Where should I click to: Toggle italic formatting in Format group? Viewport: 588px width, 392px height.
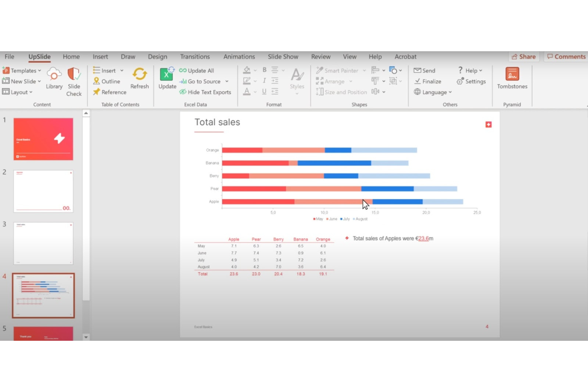pos(264,80)
